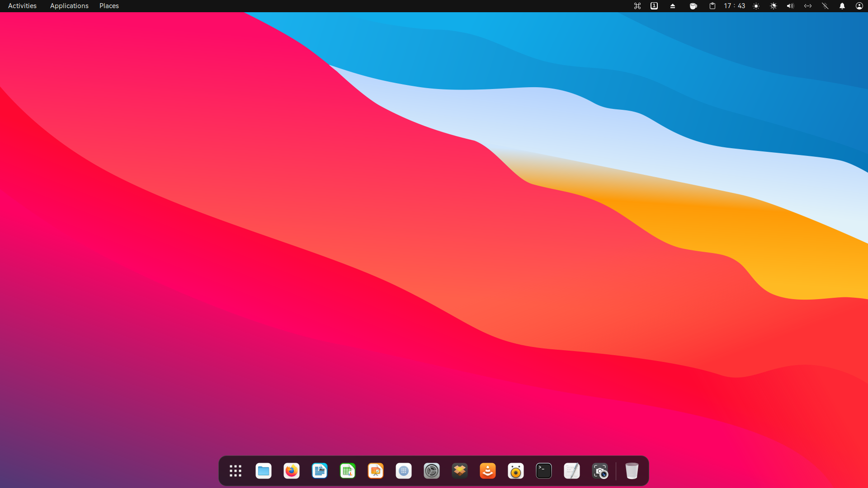
Task: Launch VLC media player from dock
Action: [488, 471]
